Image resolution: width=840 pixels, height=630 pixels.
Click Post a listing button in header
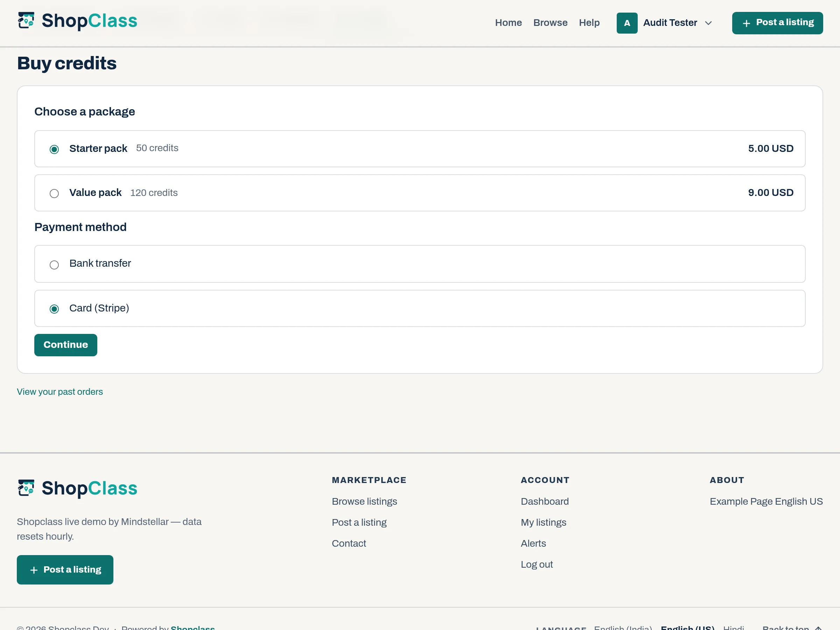click(x=777, y=23)
